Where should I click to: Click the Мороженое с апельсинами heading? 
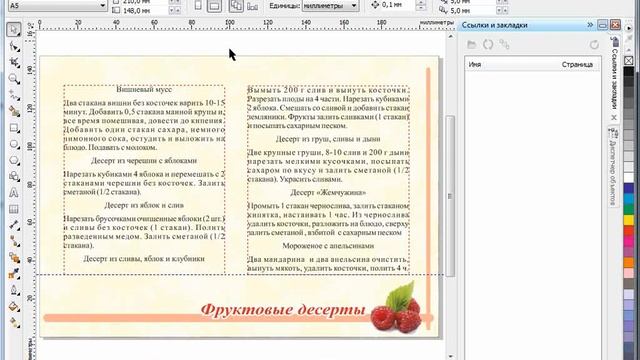[328, 246]
